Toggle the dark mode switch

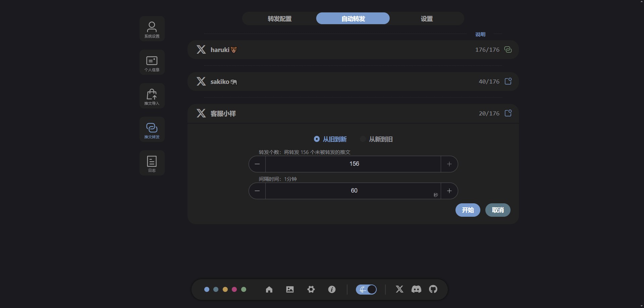pos(366,290)
